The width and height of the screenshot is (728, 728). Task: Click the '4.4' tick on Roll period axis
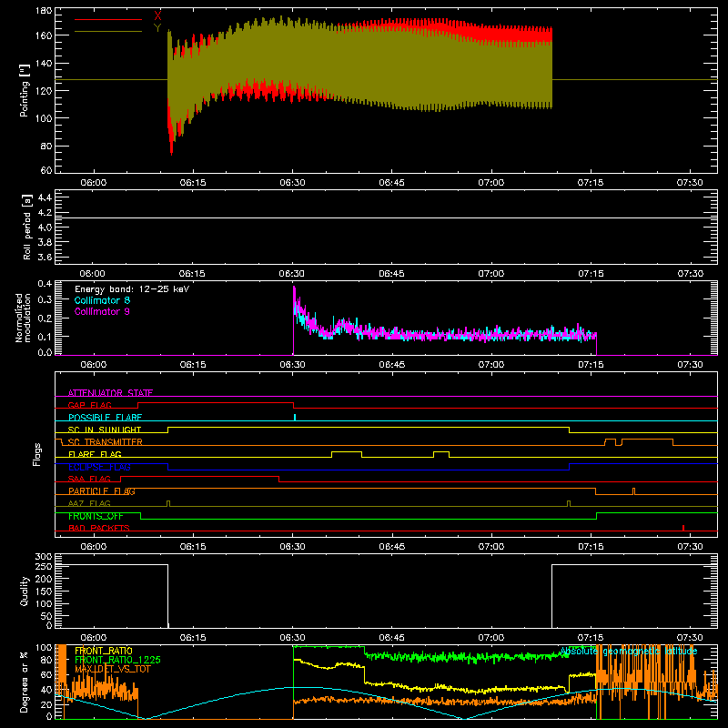[45, 197]
